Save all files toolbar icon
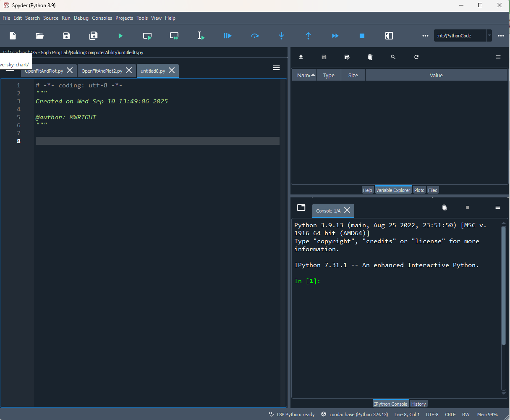 [x=94, y=36]
